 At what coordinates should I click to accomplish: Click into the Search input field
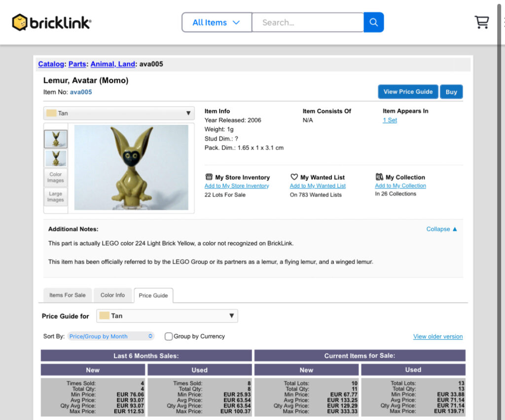coord(307,22)
